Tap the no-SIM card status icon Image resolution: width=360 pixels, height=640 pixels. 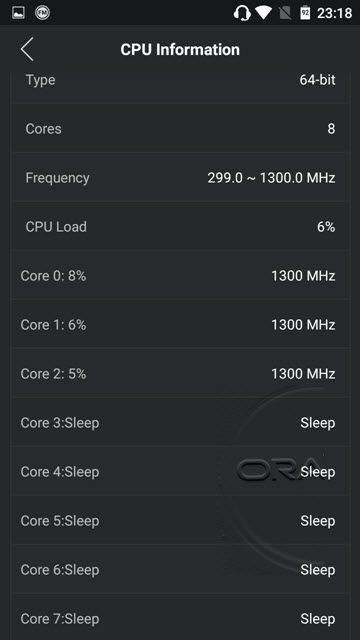click(285, 13)
